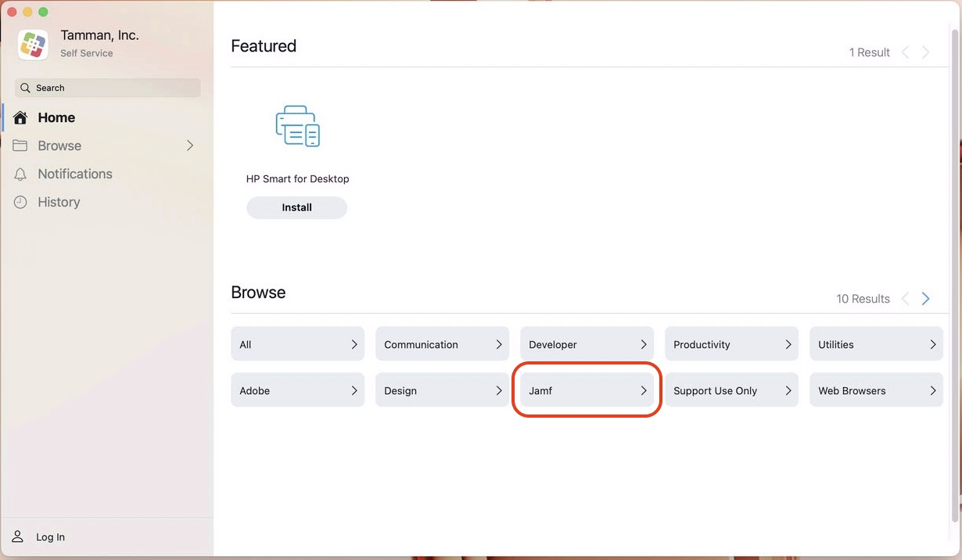This screenshot has height=560, width=962.
Task: Open the Developer category chevron
Action: [x=644, y=344]
